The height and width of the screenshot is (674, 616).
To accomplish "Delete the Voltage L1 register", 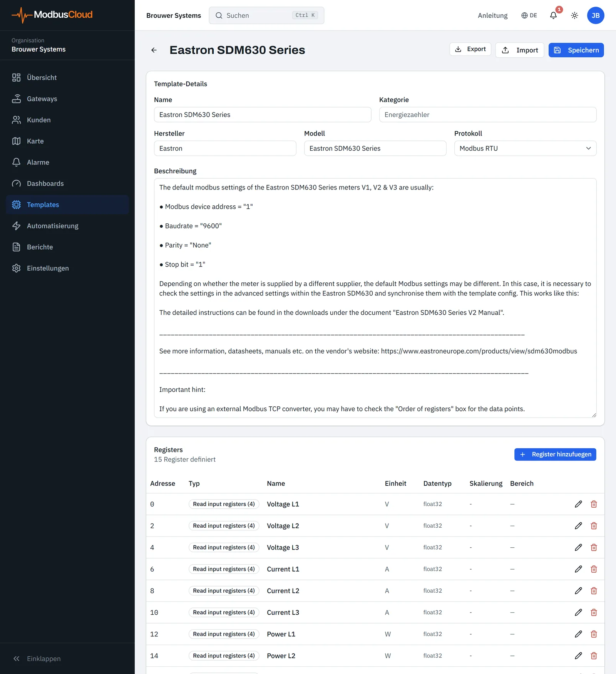I will pos(594,504).
